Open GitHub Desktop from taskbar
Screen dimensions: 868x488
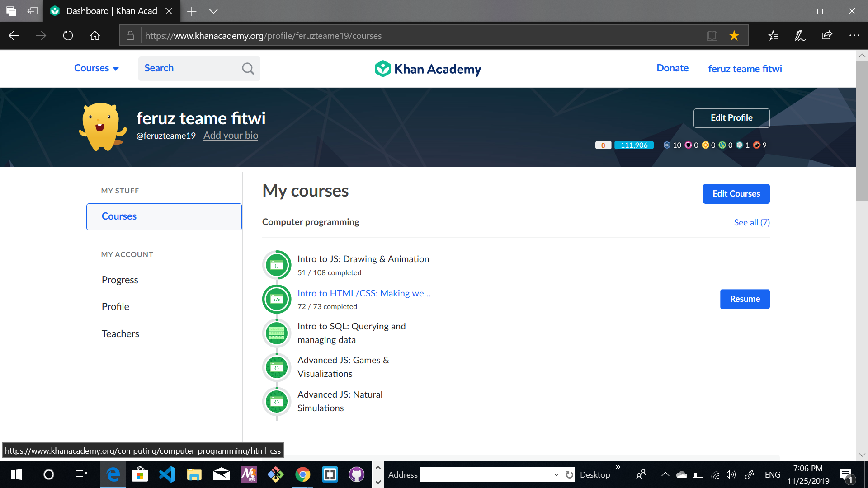click(357, 474)
